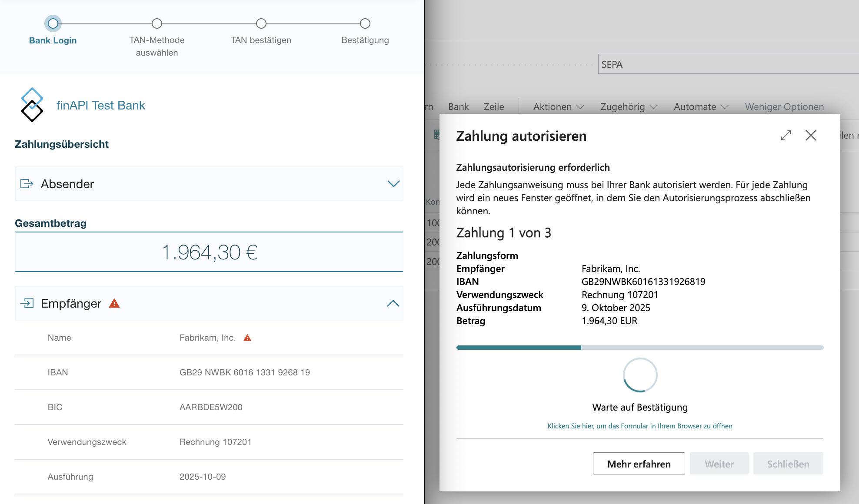The height and width of the screenshot is (504, 859).
Task: Select the Bestätigung step circle
Action: 365,23
